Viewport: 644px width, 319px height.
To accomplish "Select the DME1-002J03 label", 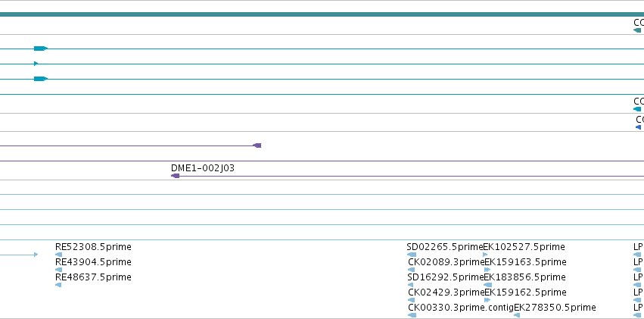I will pos(203,168).
